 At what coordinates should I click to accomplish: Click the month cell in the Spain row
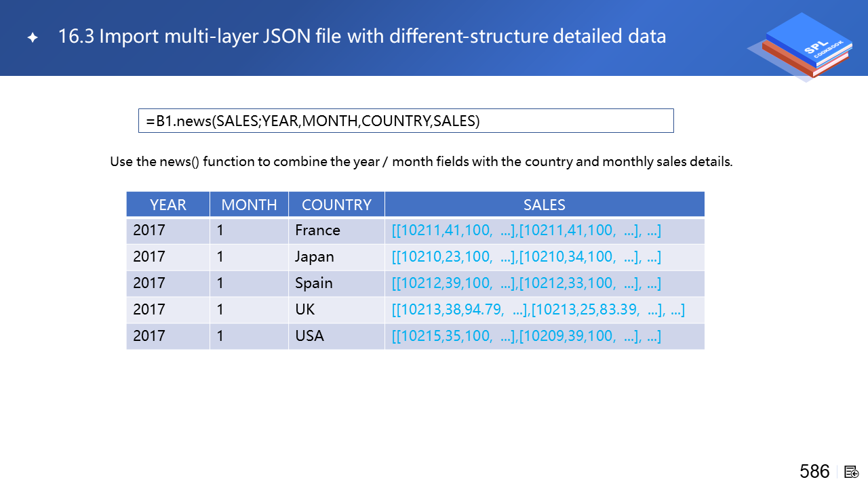(x=220, y=283)
